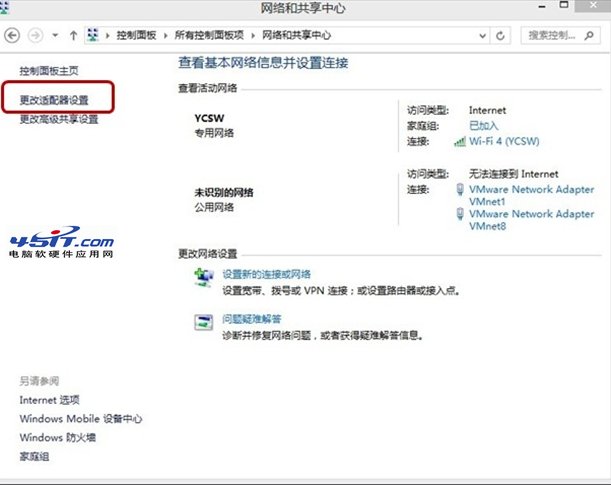The width and height of the screenshot is (611, 485).
Task: Click the Back navigation arrow
Action: tap(12, 35)
